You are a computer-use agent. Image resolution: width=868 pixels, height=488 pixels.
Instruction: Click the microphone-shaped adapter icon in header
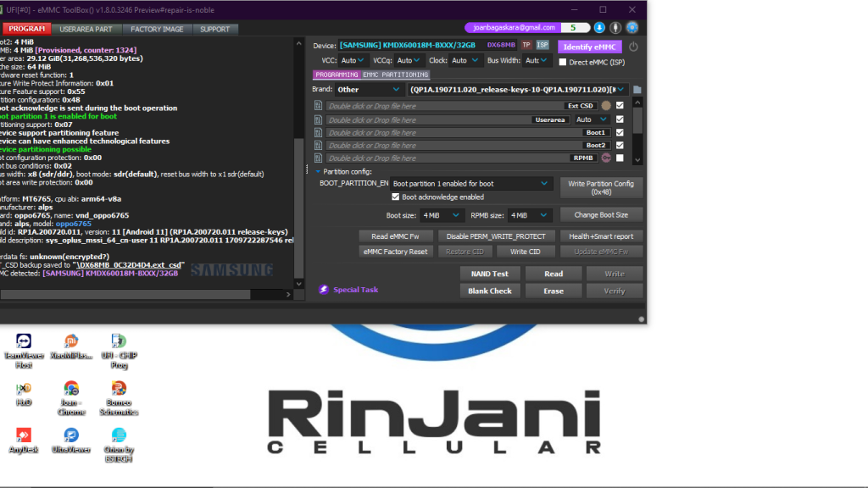click(615, 28)
